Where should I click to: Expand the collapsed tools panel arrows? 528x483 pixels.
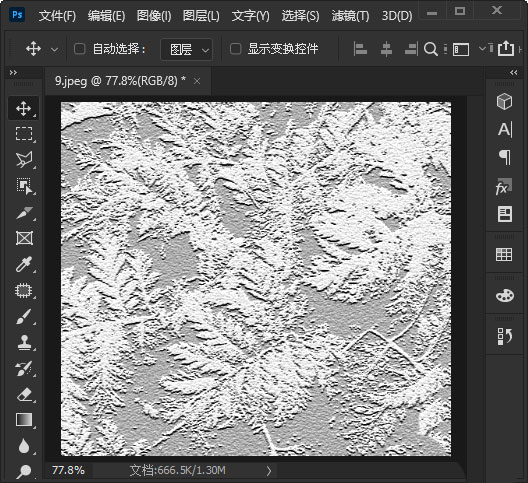[13, 72]
